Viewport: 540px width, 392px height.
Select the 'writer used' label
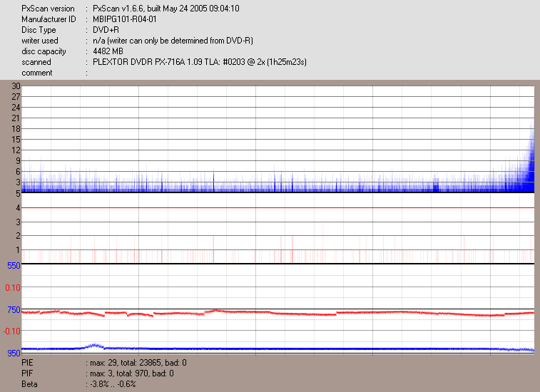coord(40,41)
